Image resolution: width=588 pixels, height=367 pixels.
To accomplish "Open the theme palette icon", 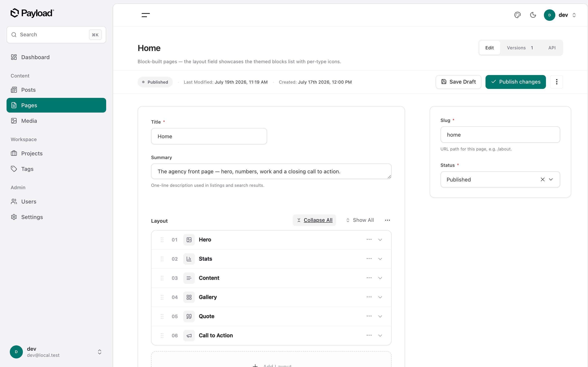I will coord(518,15).
